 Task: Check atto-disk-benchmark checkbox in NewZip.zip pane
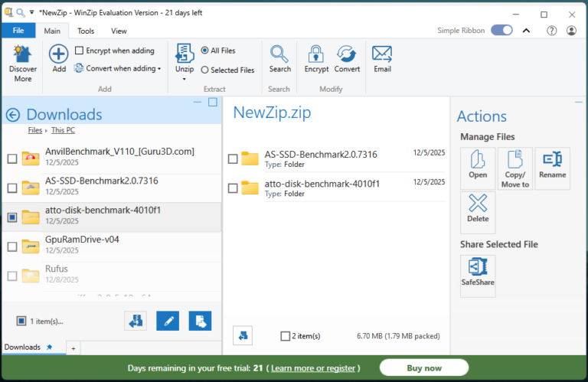click(x=233, y=188)
